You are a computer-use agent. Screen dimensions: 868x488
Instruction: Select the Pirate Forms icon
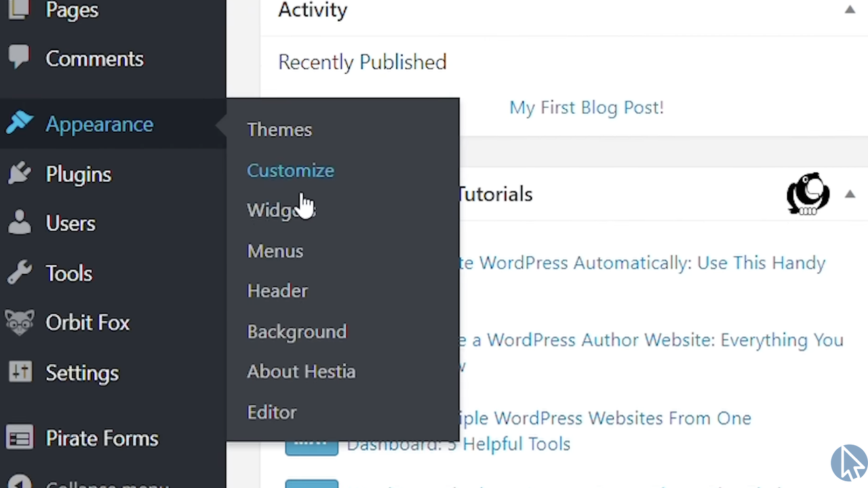[19, 438]
